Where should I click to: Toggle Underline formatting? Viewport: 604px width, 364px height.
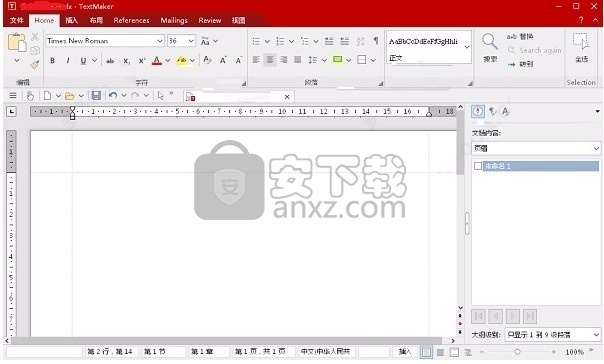[x=83, y=60]
